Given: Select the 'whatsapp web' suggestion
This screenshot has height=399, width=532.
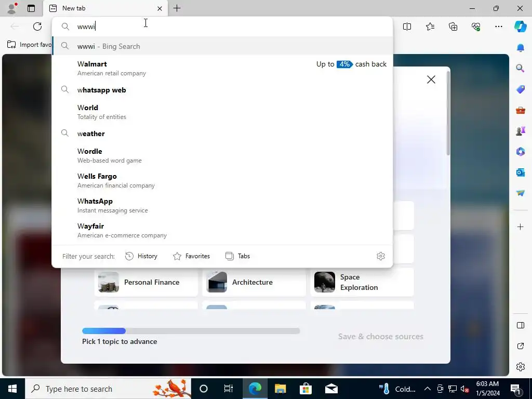Looking at the screenshot, I should tap(222, 90).
